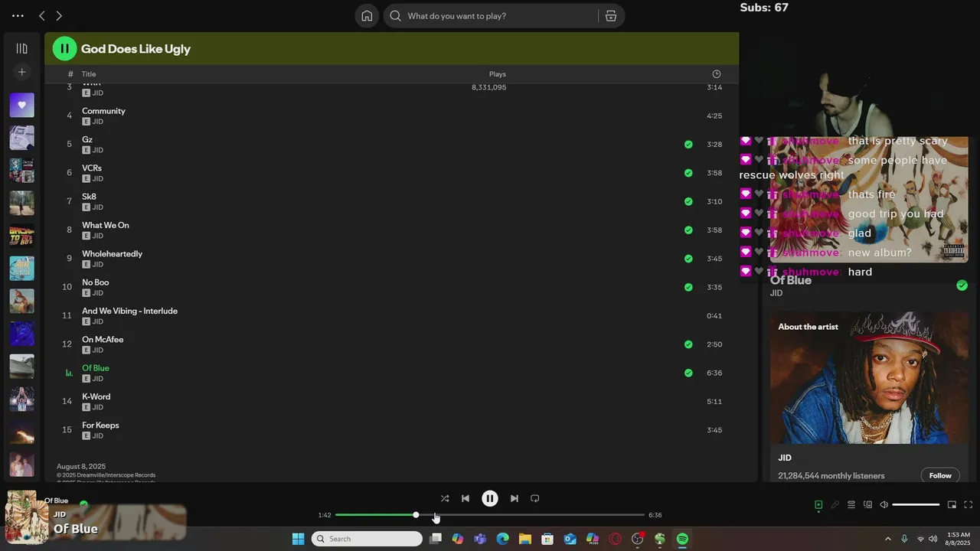Toggle saved checkmark for VCRs
The width and height of the screenshot is (980, 551).
pyautogui.click(x=688, y=173)
